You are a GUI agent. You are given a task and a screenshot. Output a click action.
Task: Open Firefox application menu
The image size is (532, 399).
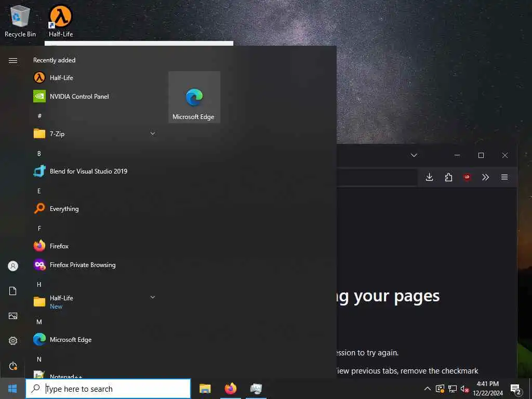click(504, 177)
